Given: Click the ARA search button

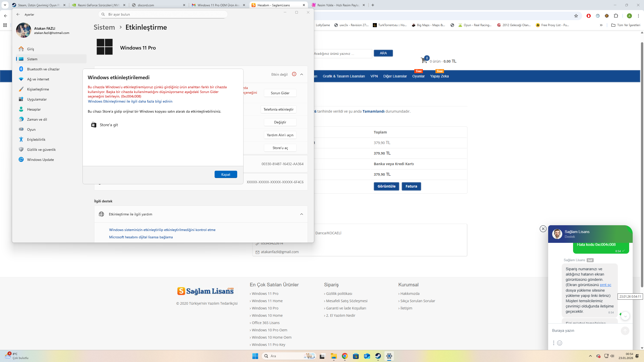Looking at the screenshot, I should (383, 53).
